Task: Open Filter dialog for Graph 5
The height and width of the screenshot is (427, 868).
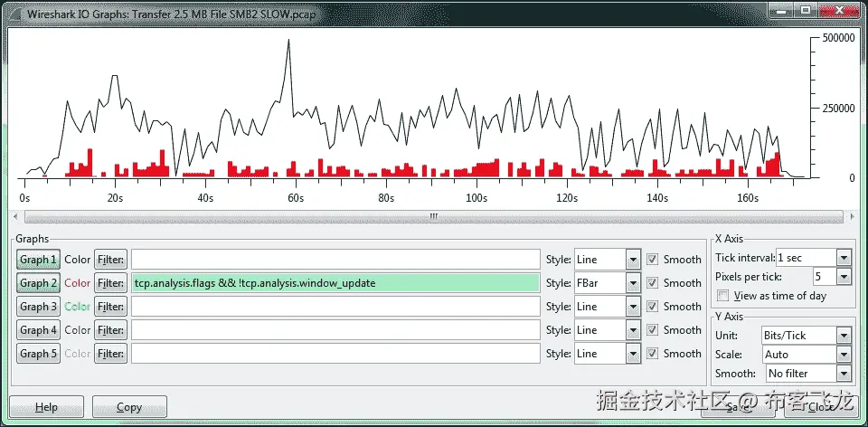Action: (x=110, y=354)
